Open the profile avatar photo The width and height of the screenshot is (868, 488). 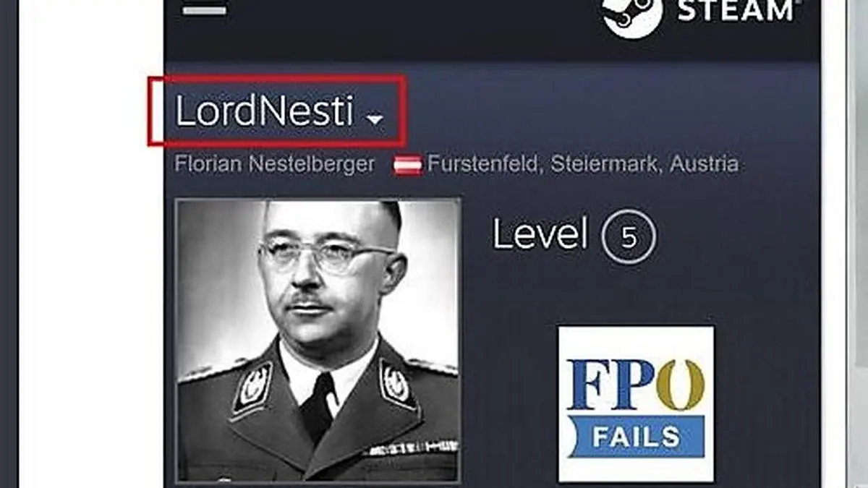(318, 340)
